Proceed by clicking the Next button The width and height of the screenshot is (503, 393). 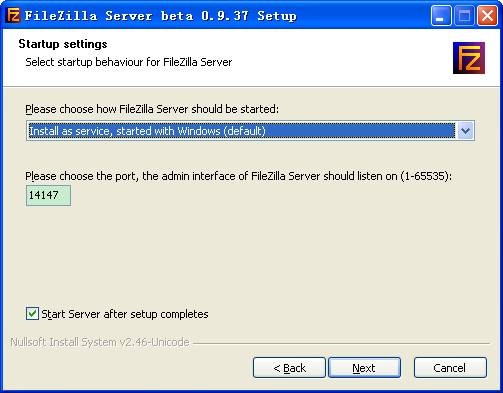point(365,368)
